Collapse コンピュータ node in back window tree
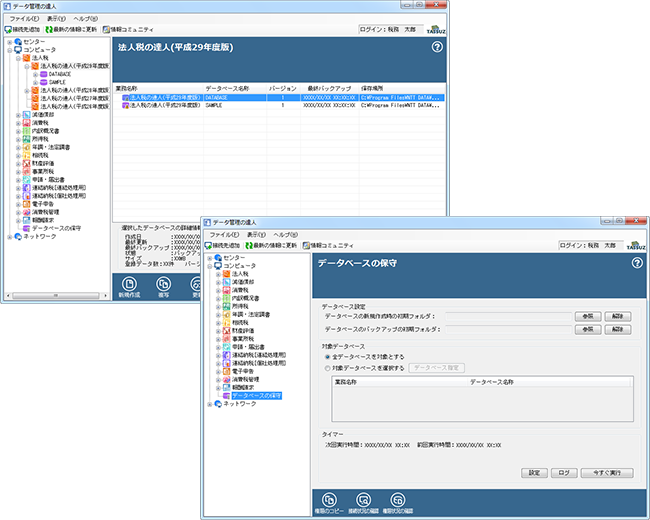This screenshot has width=650, height=520. (10, 50)
